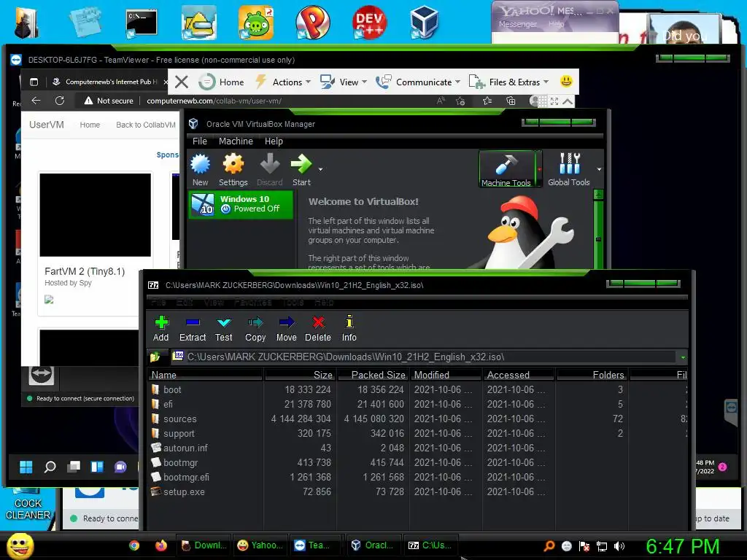Screen dimensions: 747x560
Task: Click the 7-Zip address path field
Action: click(x=424, y=357)
